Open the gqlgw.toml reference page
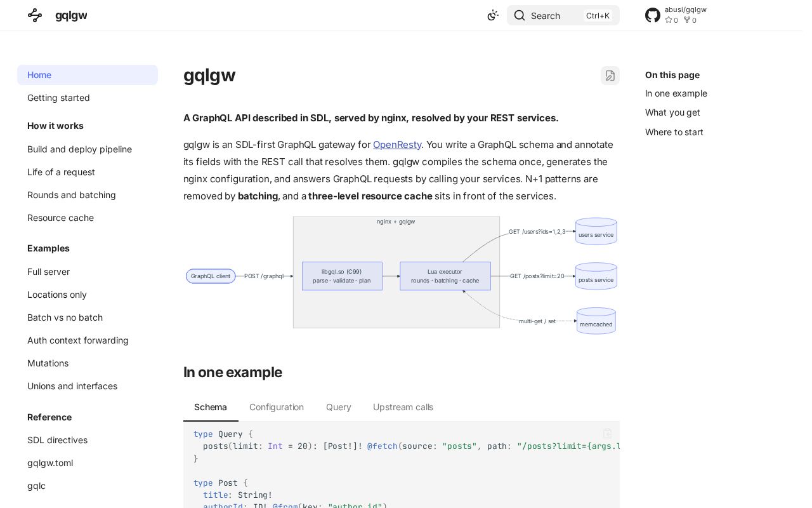The height and width of the screenshot is (508, 812). pyautogui.click(x=88, y=463)
